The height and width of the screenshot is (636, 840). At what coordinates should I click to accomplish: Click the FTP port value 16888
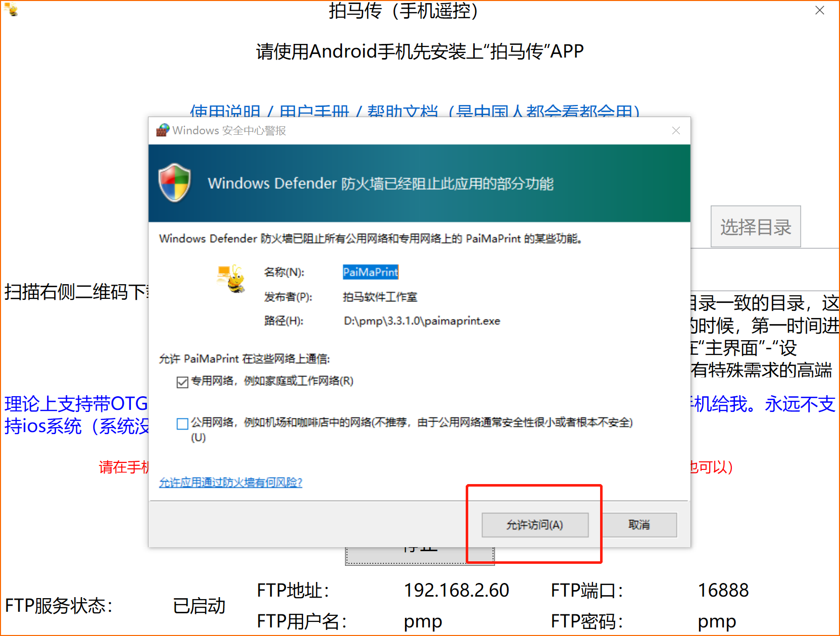coord(723,590)
